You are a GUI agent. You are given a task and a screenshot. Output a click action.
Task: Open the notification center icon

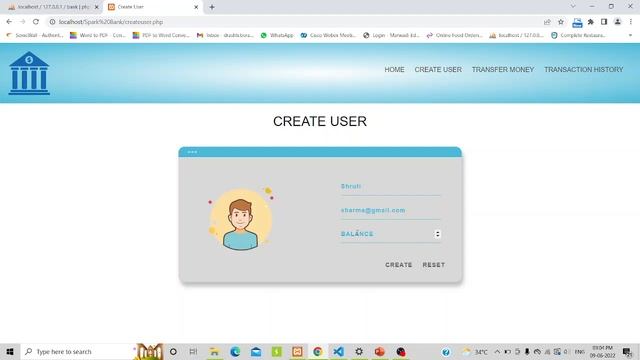coord(627,352)
